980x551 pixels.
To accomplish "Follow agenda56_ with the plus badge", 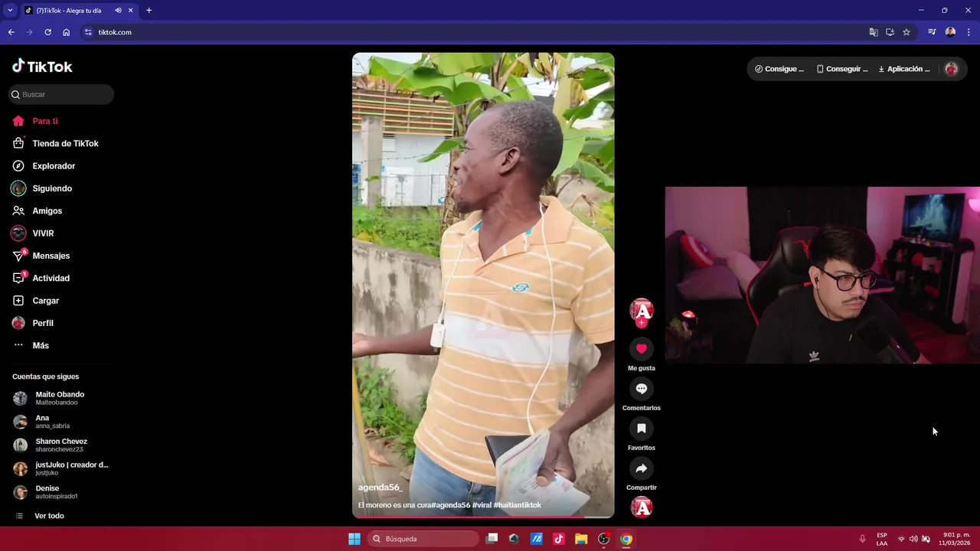I will tap(642, 323).
